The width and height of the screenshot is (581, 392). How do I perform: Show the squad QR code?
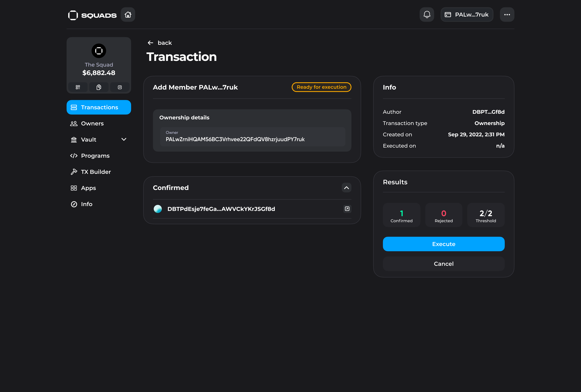point(78,87)
